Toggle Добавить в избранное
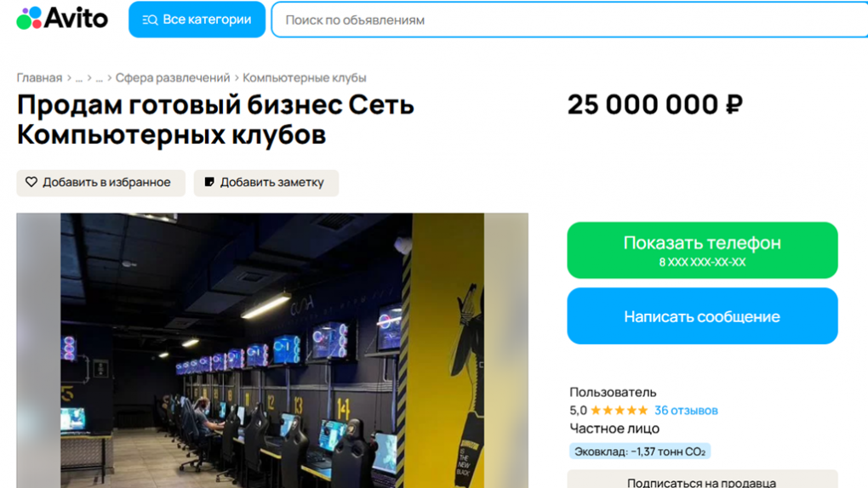 tap(100, 183)
